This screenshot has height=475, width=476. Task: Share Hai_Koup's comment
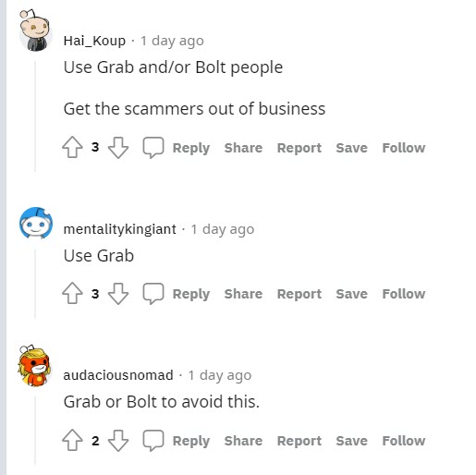click(243, 148)
